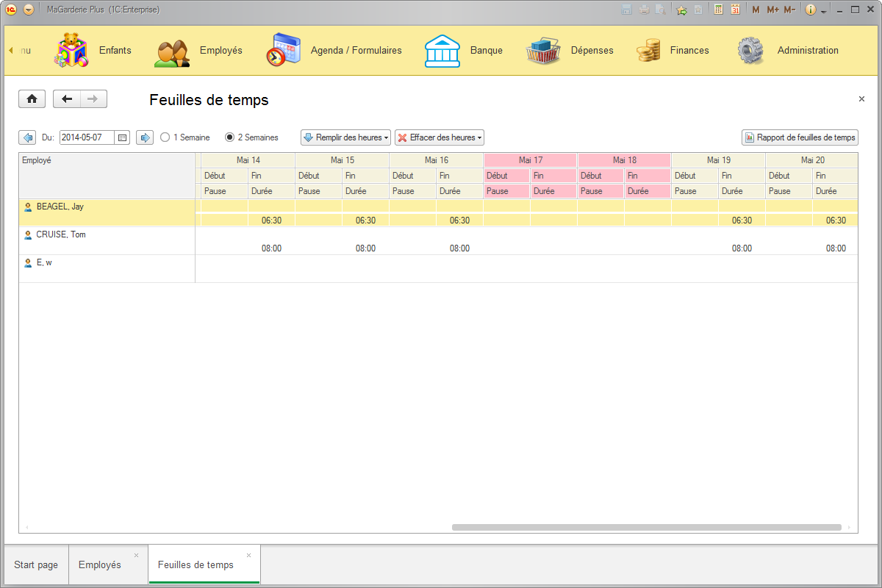This screenshot has height=588, width=882.
Task: Click Jay BEAGEL's employee icon
Action: tap(27, 207)
